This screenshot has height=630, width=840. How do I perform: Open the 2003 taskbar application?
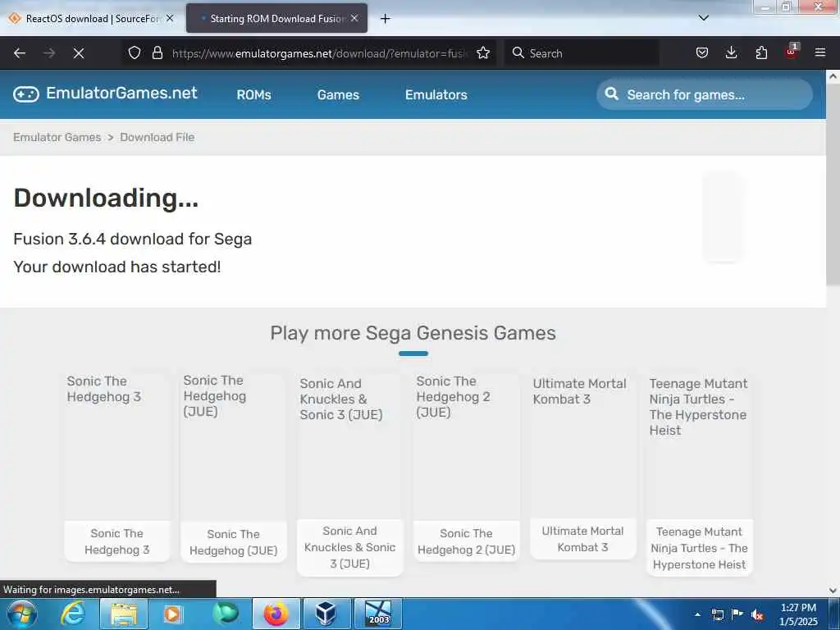tap(377, 614)
